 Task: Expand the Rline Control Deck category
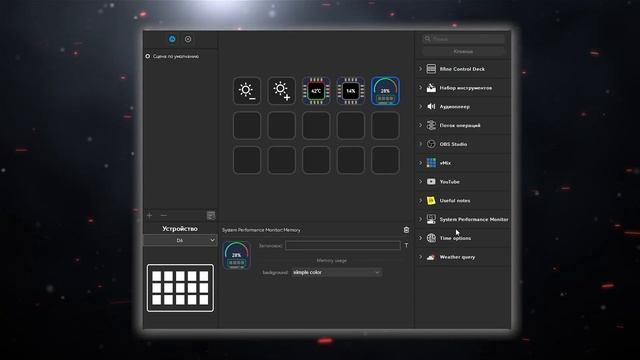(x=420, y=69)
